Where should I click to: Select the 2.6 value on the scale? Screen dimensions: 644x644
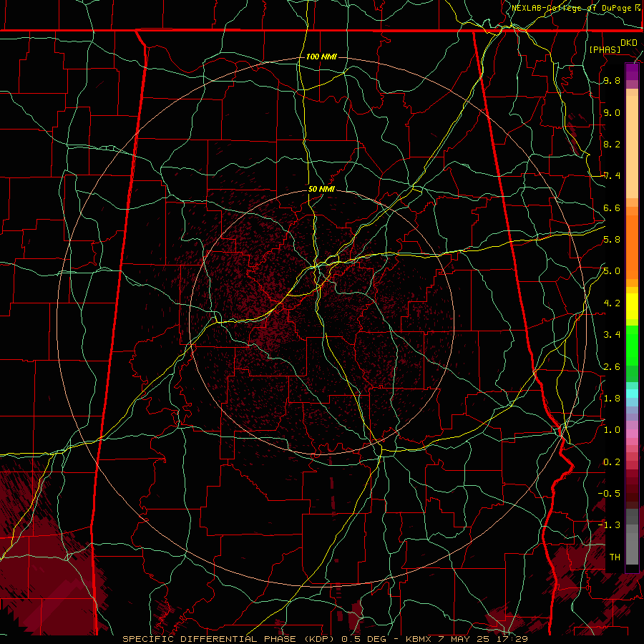click(x=612, y=366)
